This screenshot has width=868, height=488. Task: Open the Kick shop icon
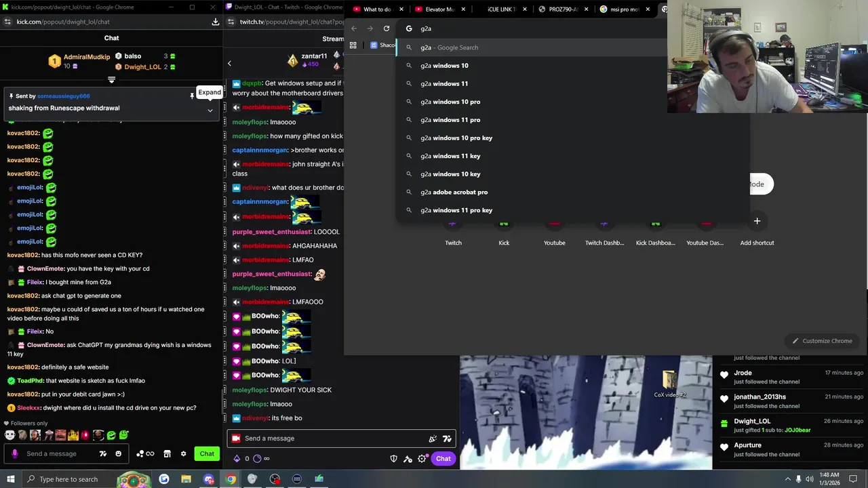click(167, 454)
